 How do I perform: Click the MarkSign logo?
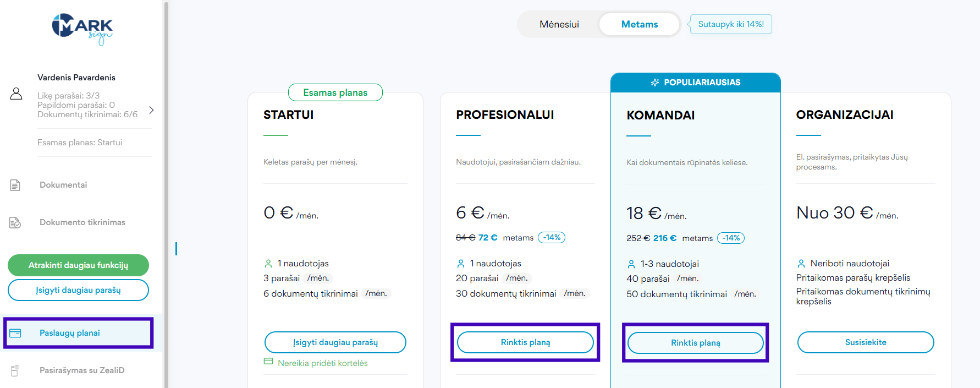[x=82, y=29]
